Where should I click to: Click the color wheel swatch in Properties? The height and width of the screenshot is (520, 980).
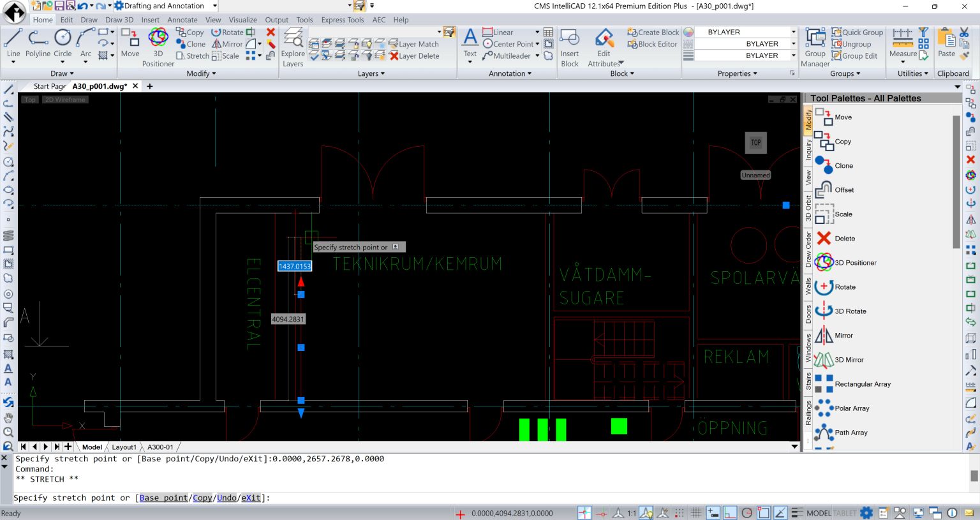pos(688,32)
